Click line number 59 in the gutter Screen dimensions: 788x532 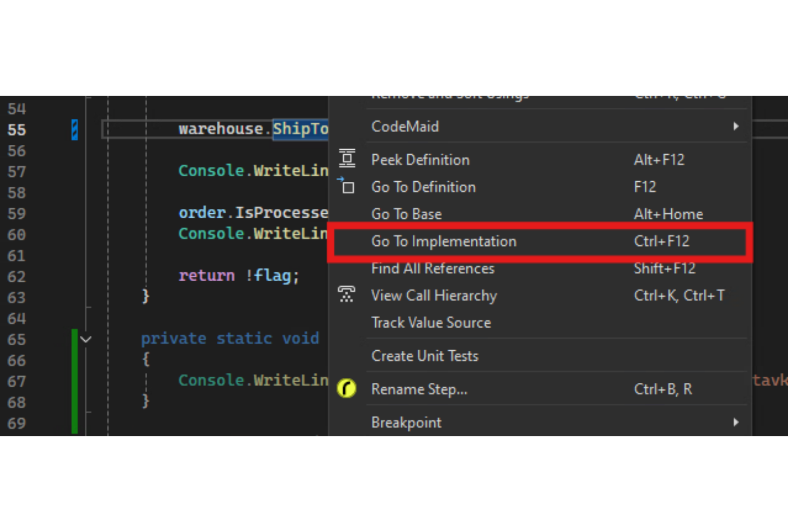pos(17,214)
